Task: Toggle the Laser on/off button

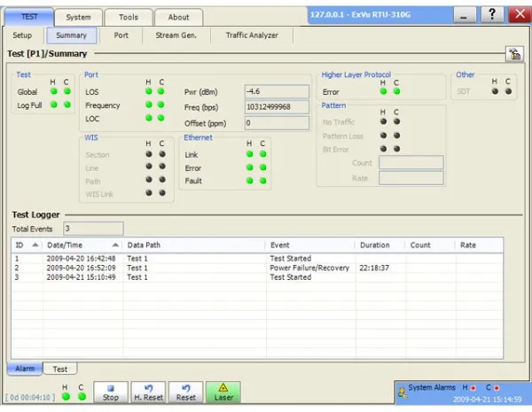Action: pyautogui.click(x=223, y=393)
